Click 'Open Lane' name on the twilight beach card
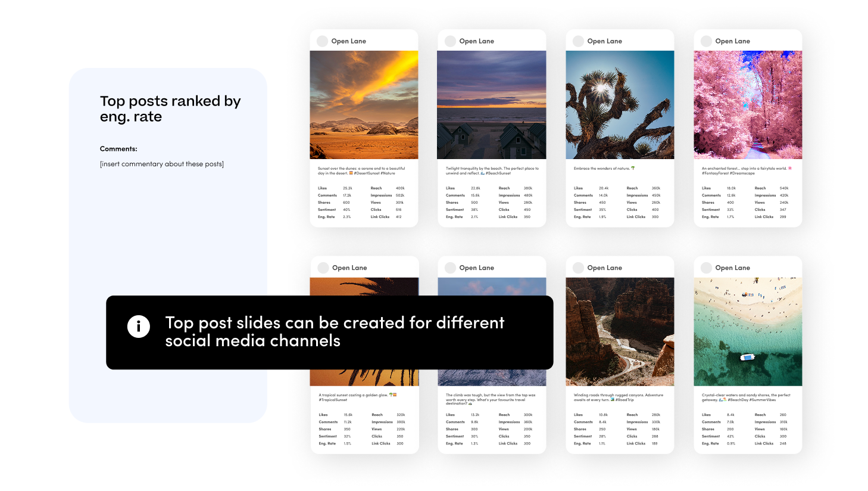Screen dimensions: 868x491 (477, 41)
